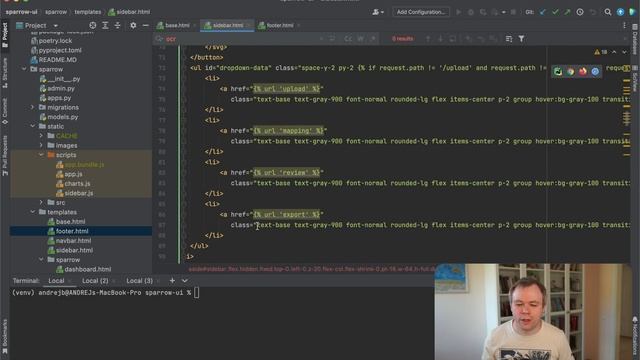Go to next highlighted problem arrow

(x=624, y=52)
